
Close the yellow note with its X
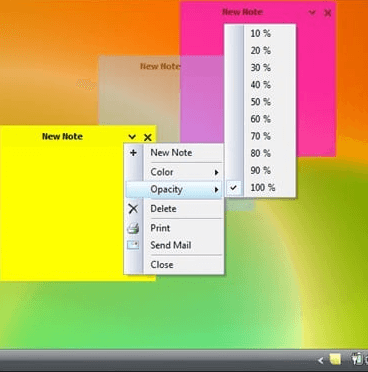[x=148, y=137]
